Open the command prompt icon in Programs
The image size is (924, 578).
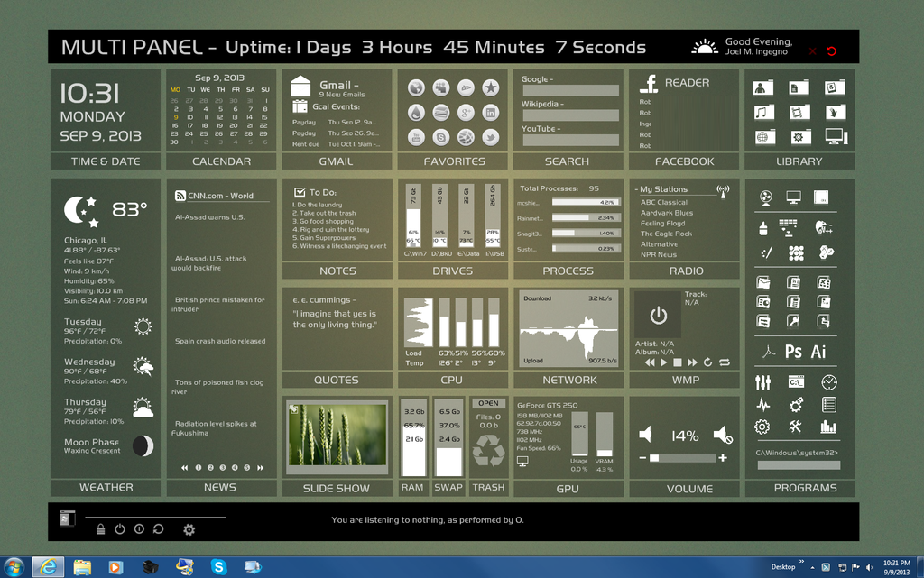point(796,382)
